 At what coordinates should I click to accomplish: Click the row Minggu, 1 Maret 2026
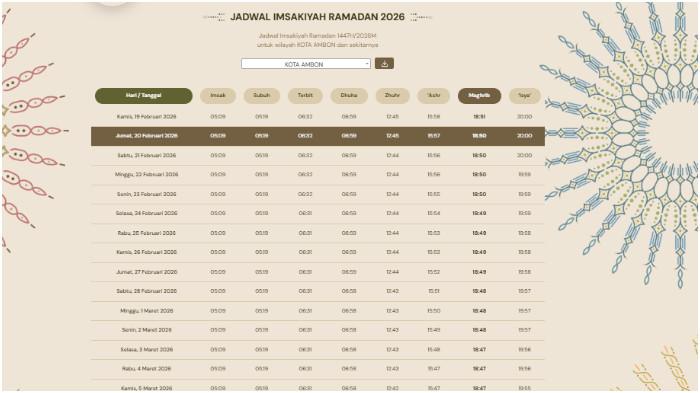point(318,311)
